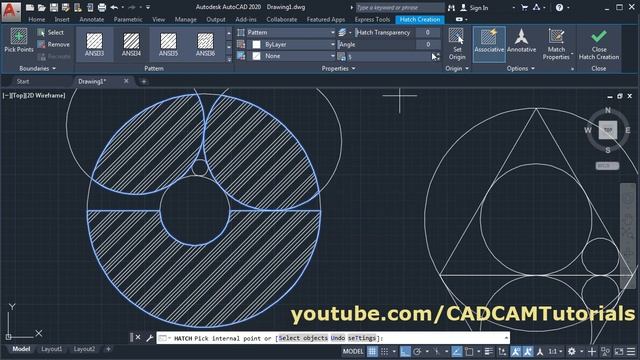Screen dimensions: 640x360
Task: Edit the Hatch Transparency value field
Action: pyautogui.click(x=428, y=32)
